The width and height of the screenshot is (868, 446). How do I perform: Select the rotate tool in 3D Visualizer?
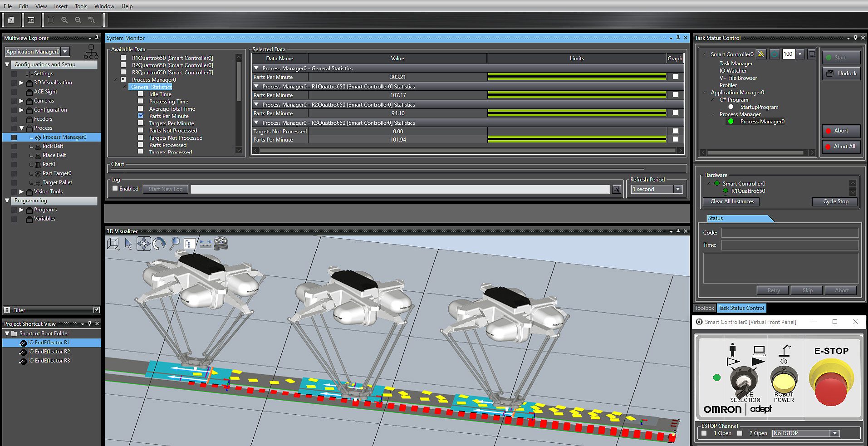[x=159, y=244]
